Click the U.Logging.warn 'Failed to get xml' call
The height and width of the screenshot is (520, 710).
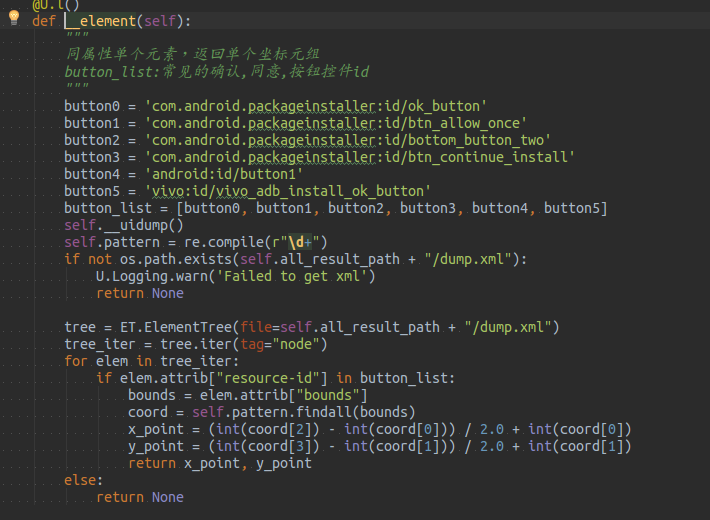(x=235, y=276)
